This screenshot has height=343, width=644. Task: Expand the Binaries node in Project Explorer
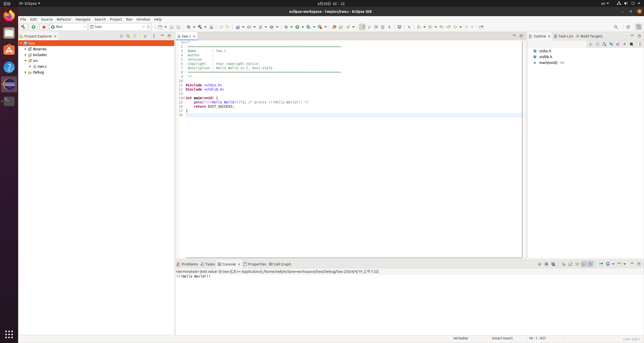(x=25, y=49)
